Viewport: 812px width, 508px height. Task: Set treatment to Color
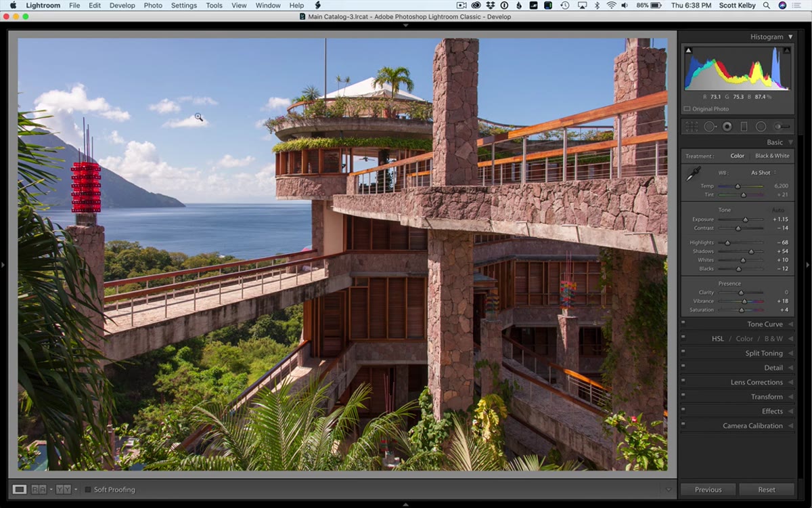[737, 156]
